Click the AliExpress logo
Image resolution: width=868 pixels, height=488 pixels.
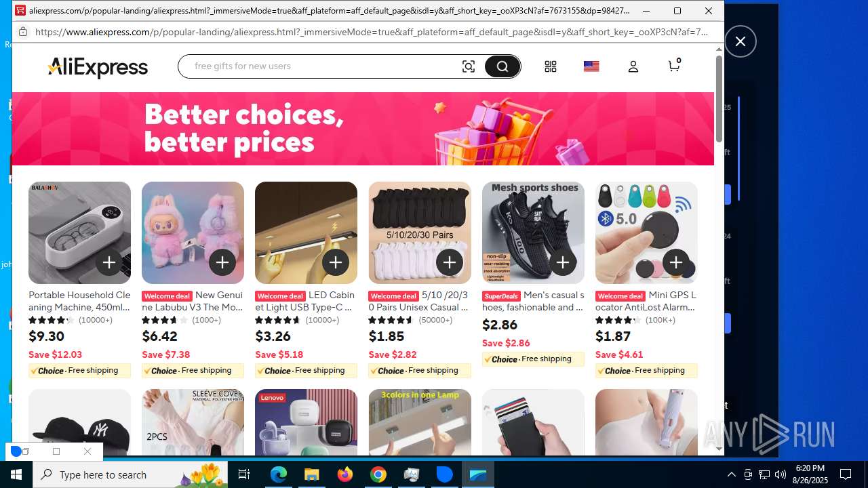[98, 67]
